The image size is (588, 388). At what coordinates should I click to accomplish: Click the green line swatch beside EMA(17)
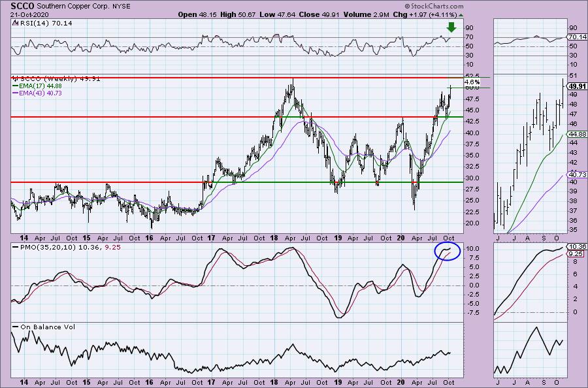point(16,86)
